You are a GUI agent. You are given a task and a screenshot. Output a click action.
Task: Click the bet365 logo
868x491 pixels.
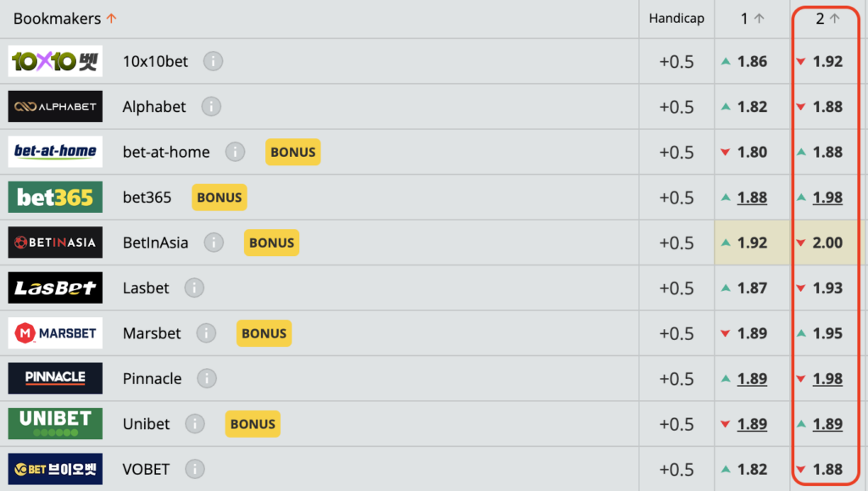55,198
